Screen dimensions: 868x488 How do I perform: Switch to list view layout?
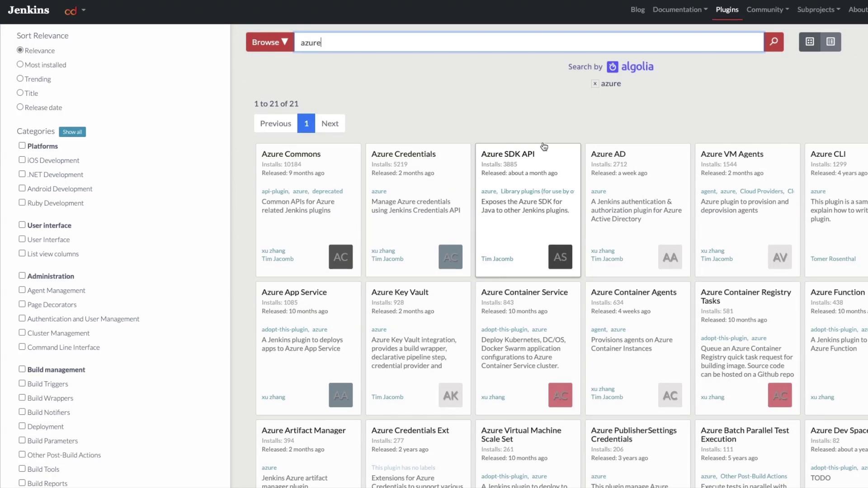pos(830,42)
